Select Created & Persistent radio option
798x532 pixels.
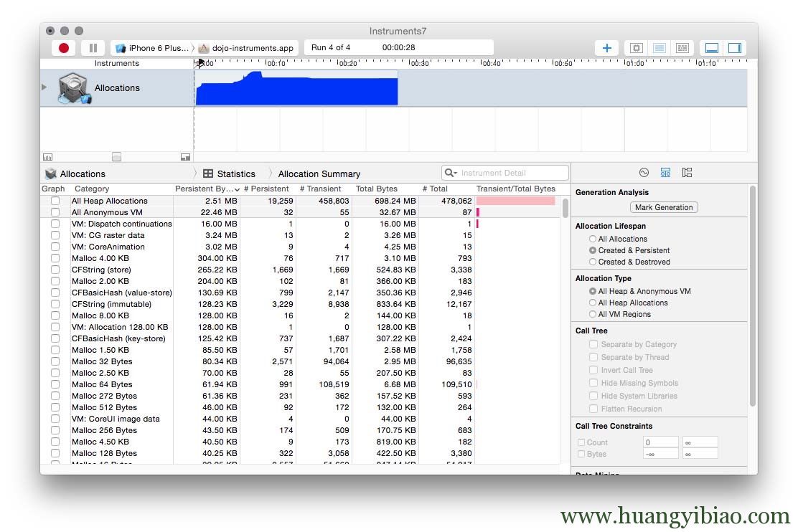click(592, 250)
